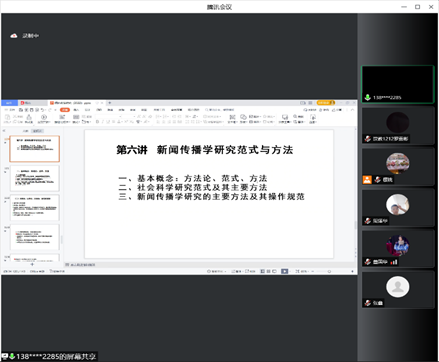Open the font name combo box
439x362 pixels.
[107, 116]
